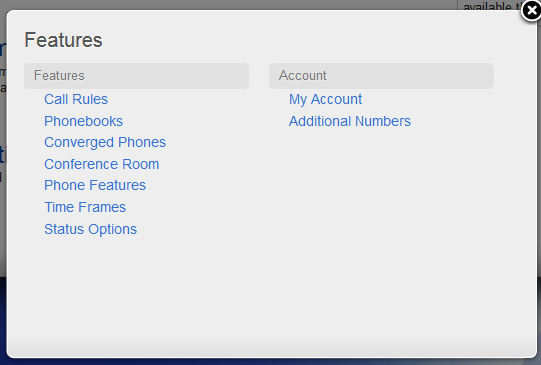The height and width of the screenshot is (365, 541).
Task: Open the Conference Room page
Action: (101, 164)
